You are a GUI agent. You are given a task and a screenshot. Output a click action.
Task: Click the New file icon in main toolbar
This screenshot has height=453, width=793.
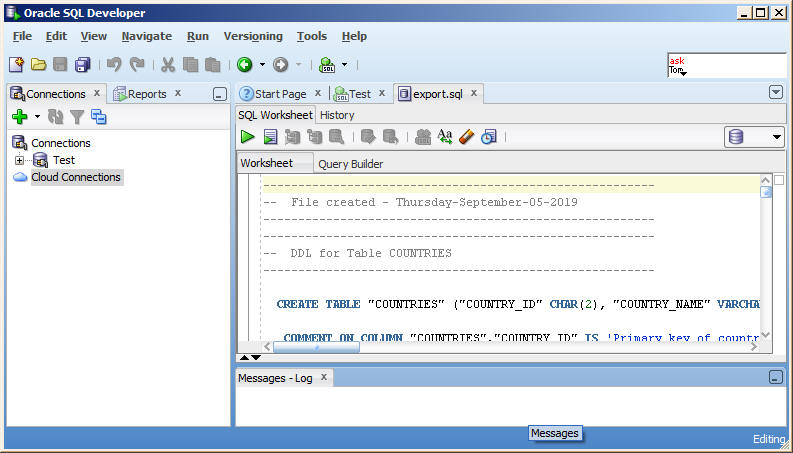[x=17, y=65]
